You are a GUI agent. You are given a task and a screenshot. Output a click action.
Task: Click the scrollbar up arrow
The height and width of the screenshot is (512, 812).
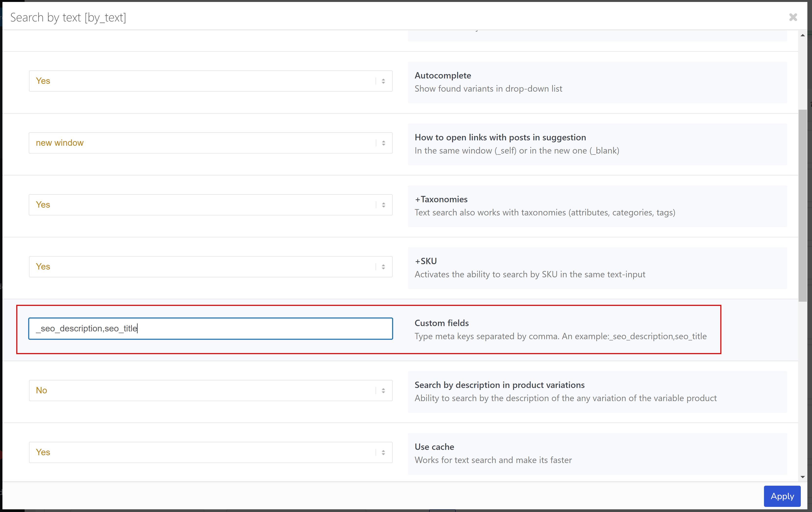(x=802, y=35)
